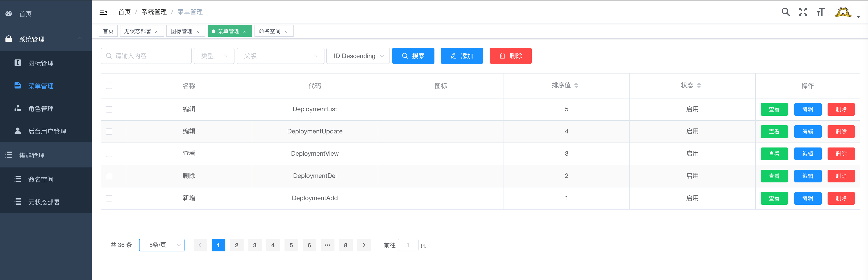Click the blue 添加 button
Image resolution: width=868 pixels, height=280 pixels.
462,56
